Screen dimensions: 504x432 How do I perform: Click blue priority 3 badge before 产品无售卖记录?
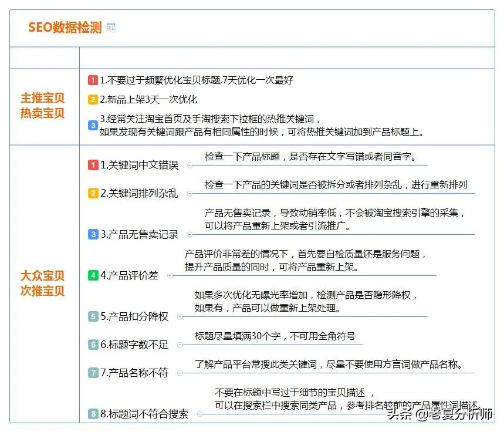(93, 234)
